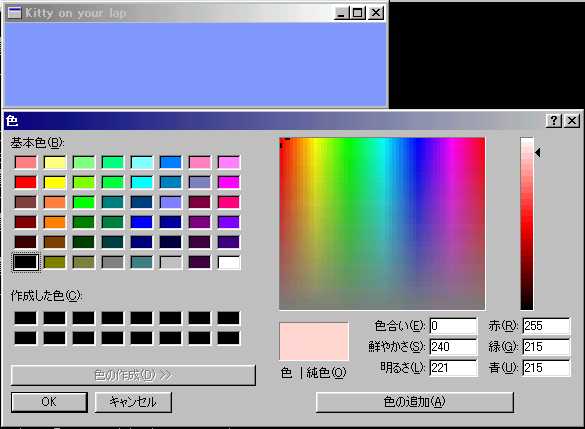Click the Kitty on your lap window icon
Screen dimensions: 585x429
(15, 13)
